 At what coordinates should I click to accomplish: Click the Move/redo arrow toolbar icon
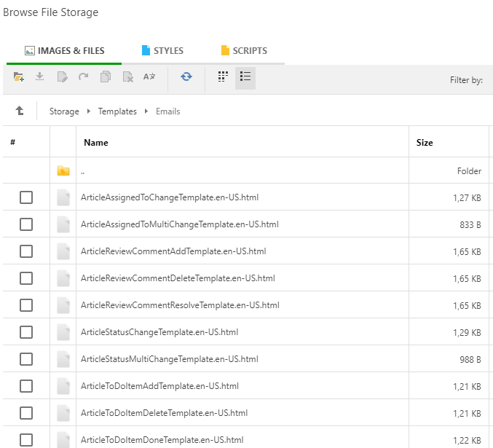click(x=83, y=76)
